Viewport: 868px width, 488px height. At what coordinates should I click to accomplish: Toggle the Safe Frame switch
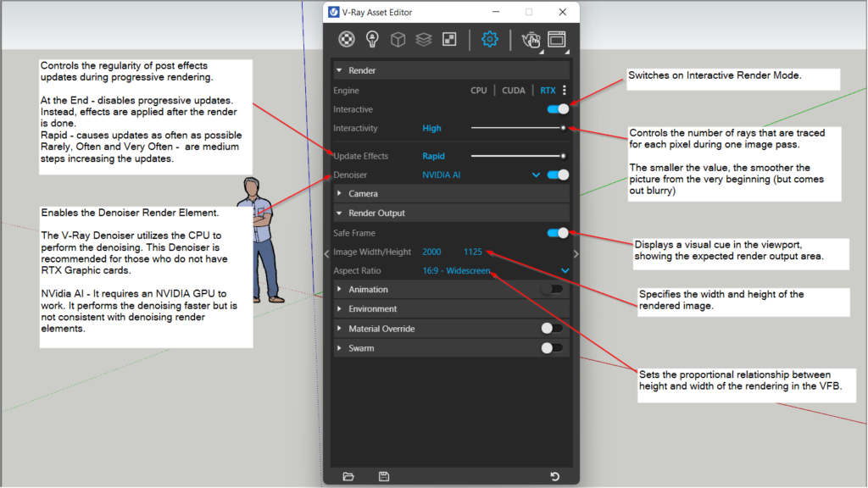(x=558, y=233)
